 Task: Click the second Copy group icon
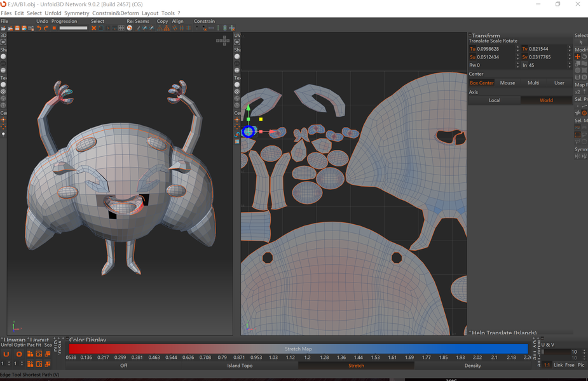[x=167, y=28]
